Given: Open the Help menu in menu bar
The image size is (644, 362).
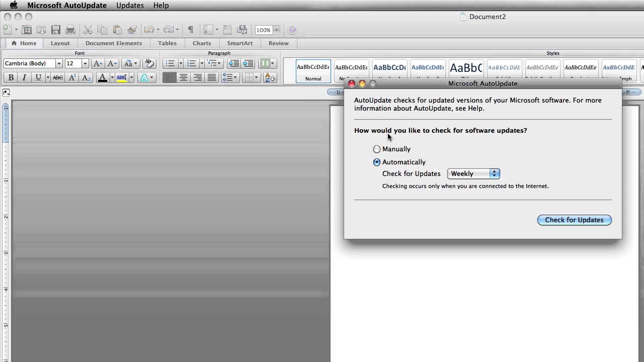Looking at the screenshot, I should (x=161, y=5).
